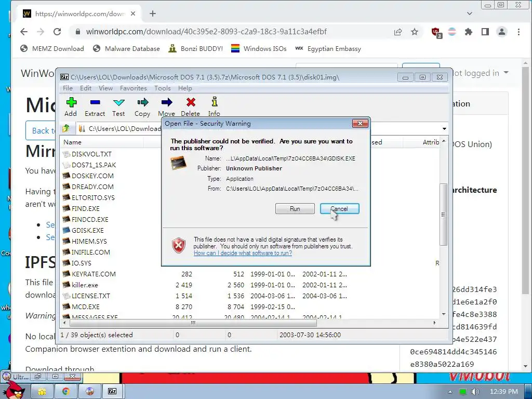
Task: Click Run in the Security Warning dialog
Action: pyautogui.click(x=295, y=209)
